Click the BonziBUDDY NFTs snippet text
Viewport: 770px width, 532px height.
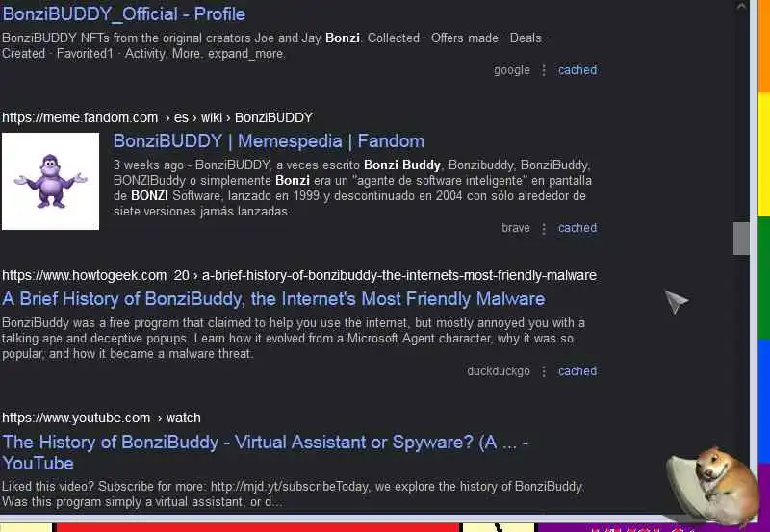(275, 45)
